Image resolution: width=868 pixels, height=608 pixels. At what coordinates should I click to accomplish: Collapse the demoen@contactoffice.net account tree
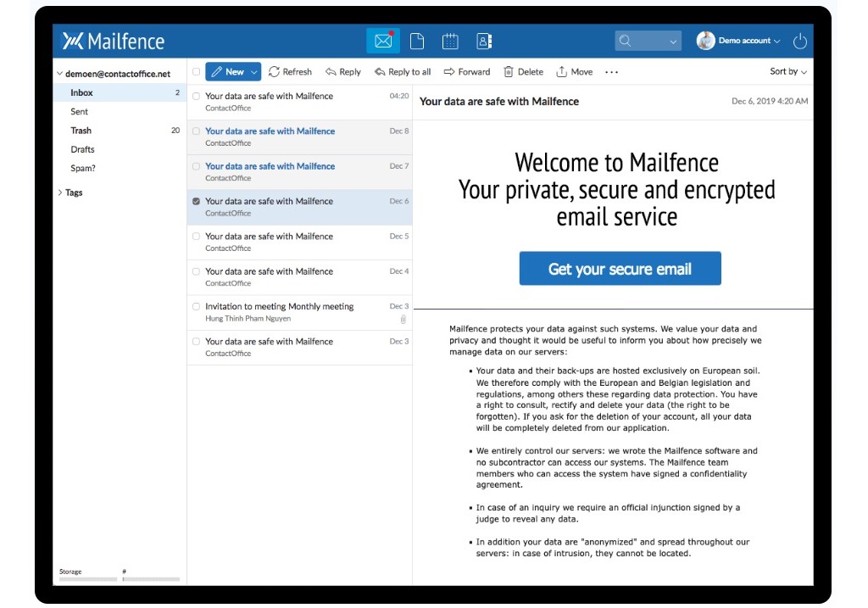coord(60,74)
